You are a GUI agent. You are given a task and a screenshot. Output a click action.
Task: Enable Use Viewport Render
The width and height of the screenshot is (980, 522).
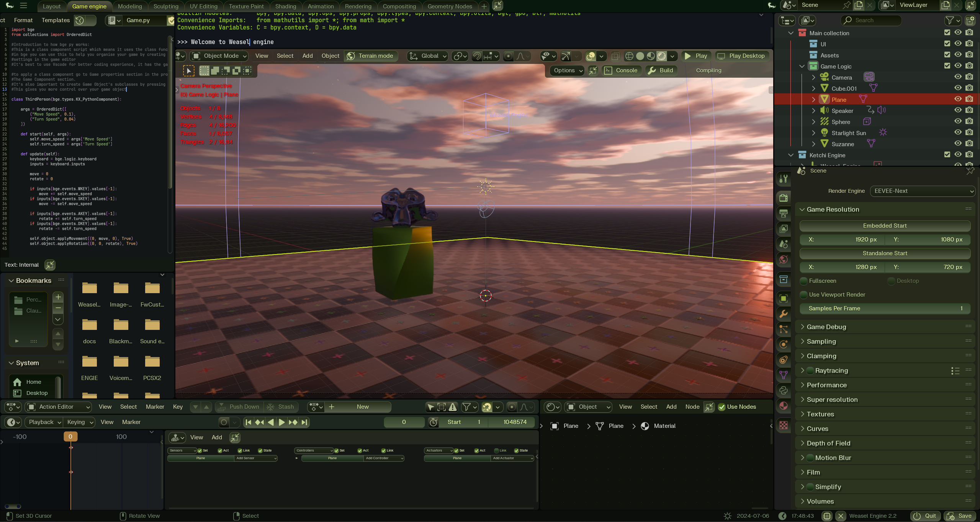pyautogui.click(x=804, y=295)
